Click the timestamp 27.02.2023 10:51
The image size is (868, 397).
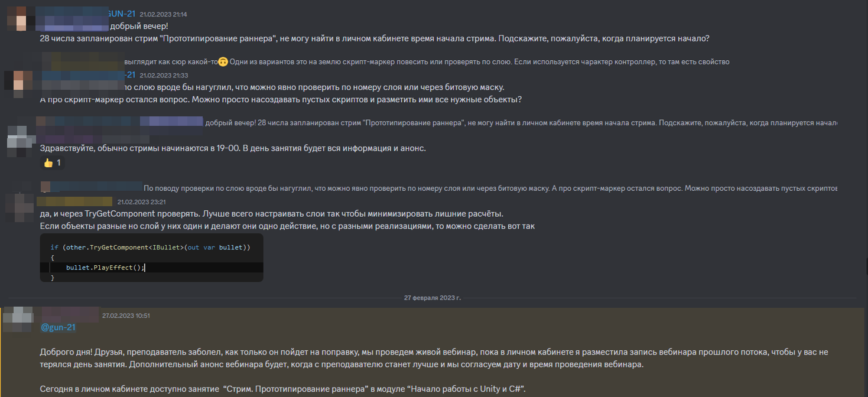point(126,315)
